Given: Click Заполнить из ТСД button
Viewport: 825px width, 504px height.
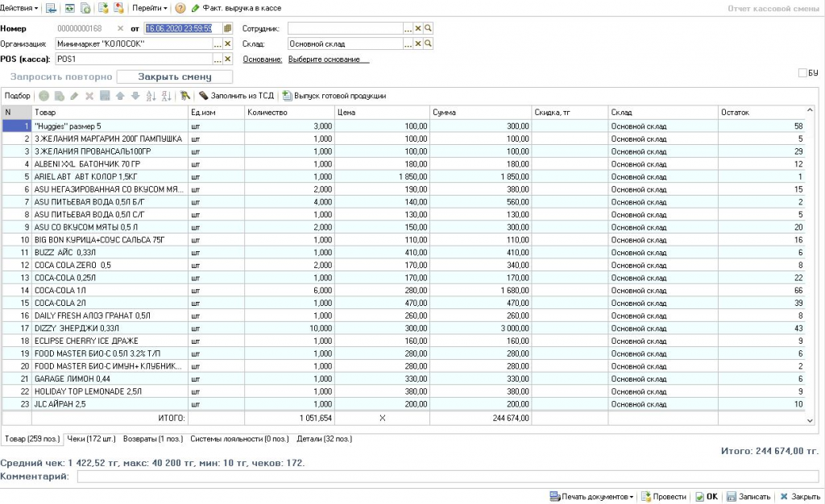Looking at the screenshot, I should 236,96.
